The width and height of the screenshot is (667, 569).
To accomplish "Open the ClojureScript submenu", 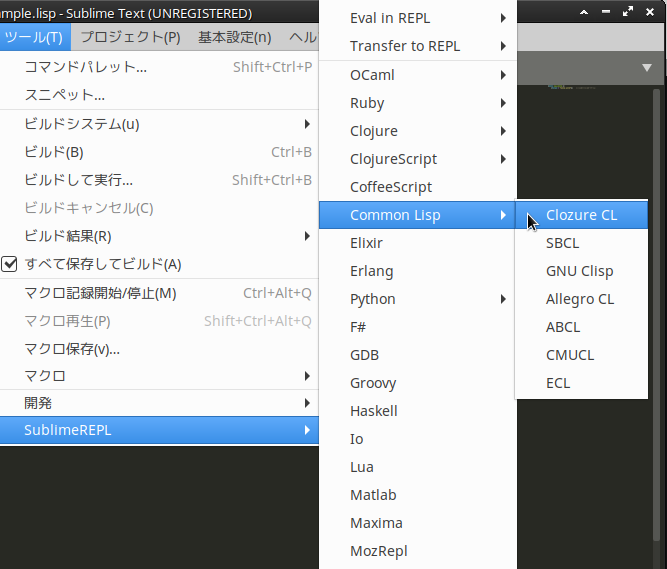I will pos(418,159).
